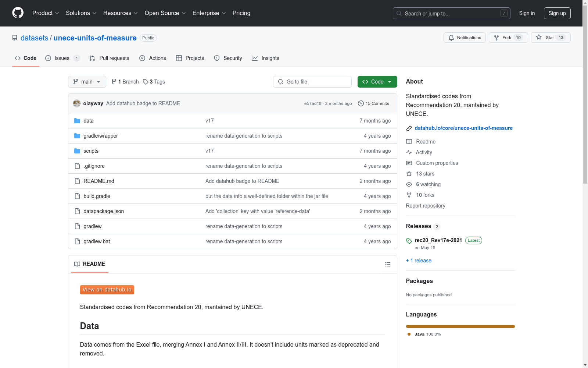Open the Insights tab
The height and width of the screenshot is (368, 588).
[x=265, y=58]
